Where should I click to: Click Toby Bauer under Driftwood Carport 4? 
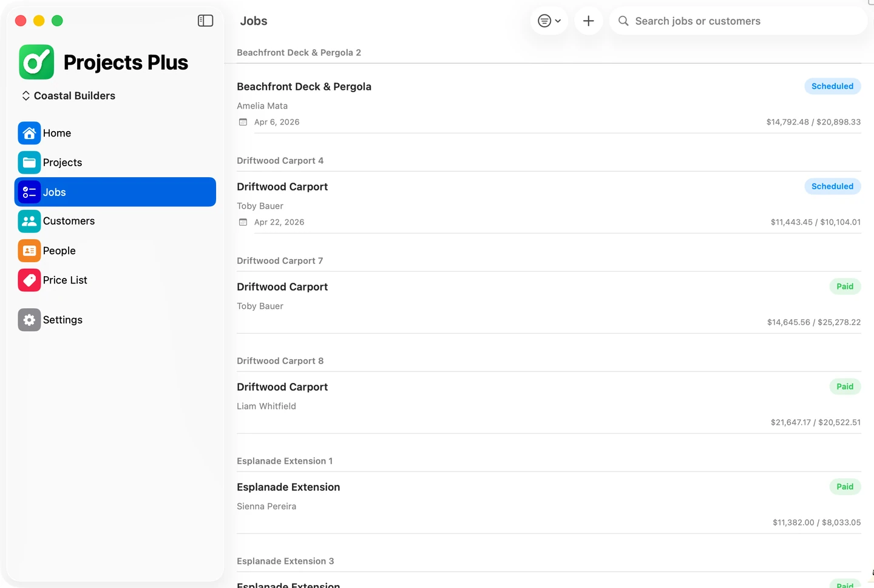pos(260,206)
